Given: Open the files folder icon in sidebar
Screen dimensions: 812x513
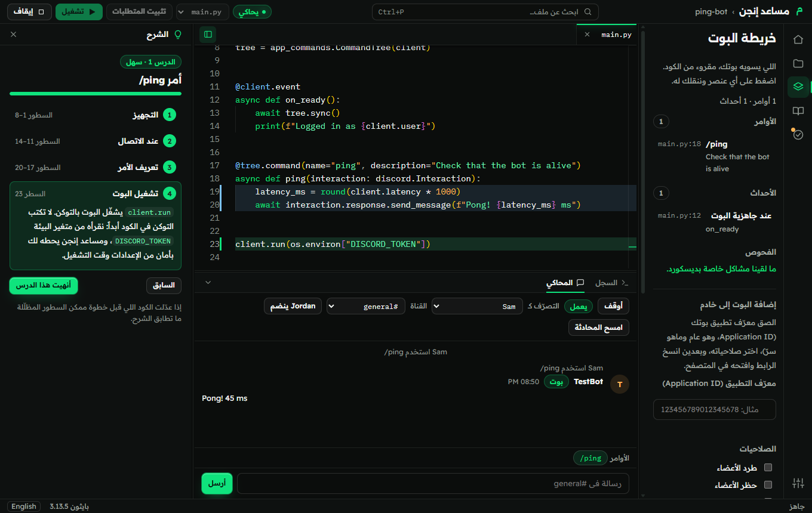Looking at the screenshot, I should pyautogui.click(x=798, y=63).
